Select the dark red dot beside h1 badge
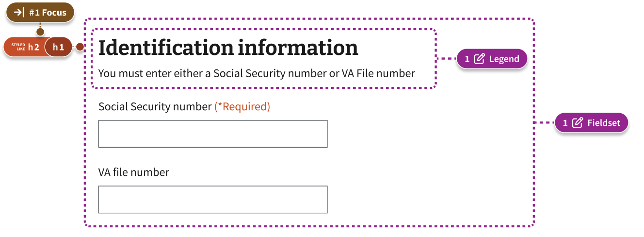 click(80, 47)
